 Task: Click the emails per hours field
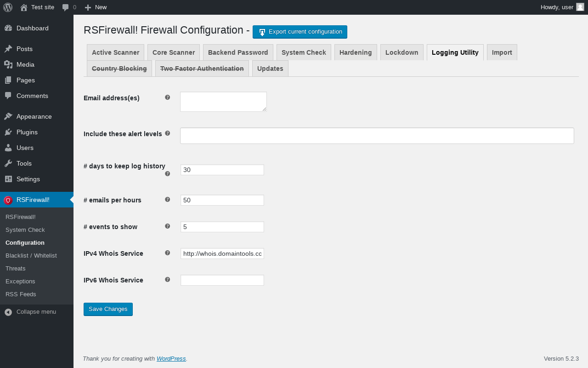click(222, 200)
